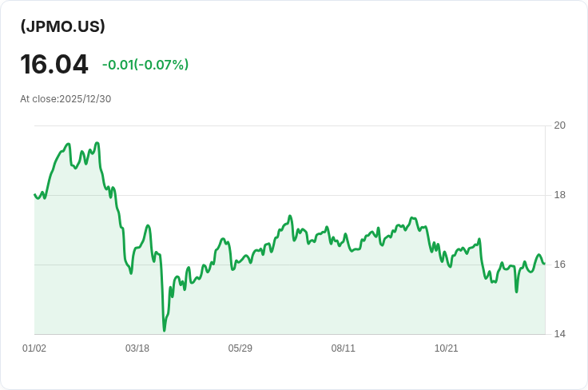Click the final rightmost point of the price line
588x390 pixels.
click(x=544, y=263)
